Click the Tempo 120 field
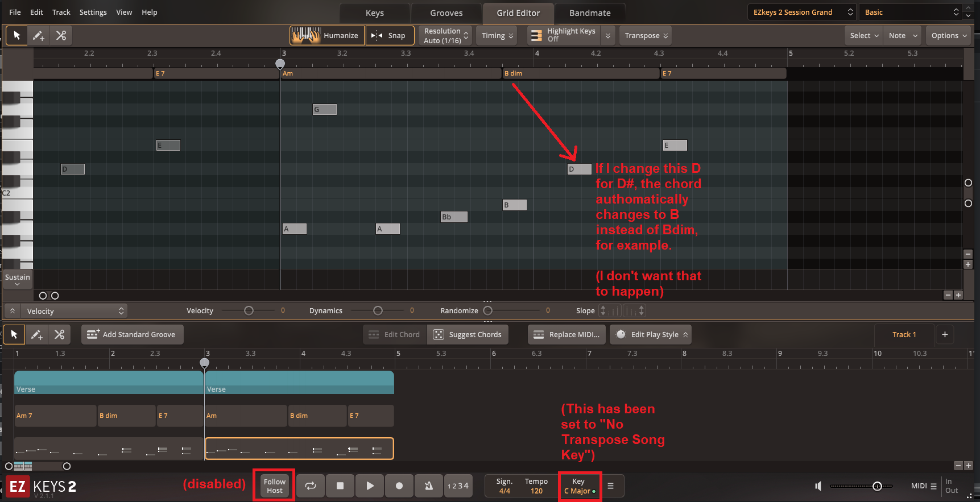This screenshot has height=502, width=980. point(536,486)
